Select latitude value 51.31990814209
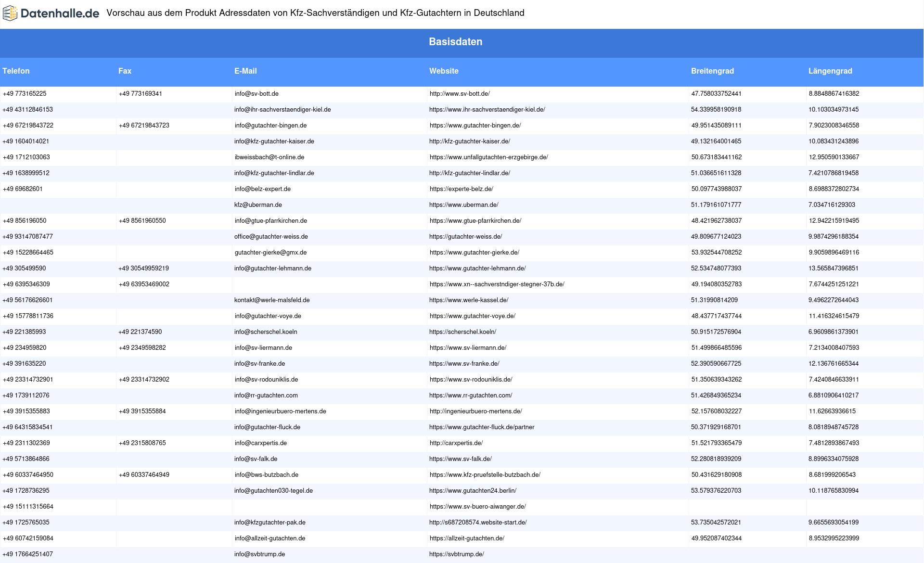 click(714, 300)
